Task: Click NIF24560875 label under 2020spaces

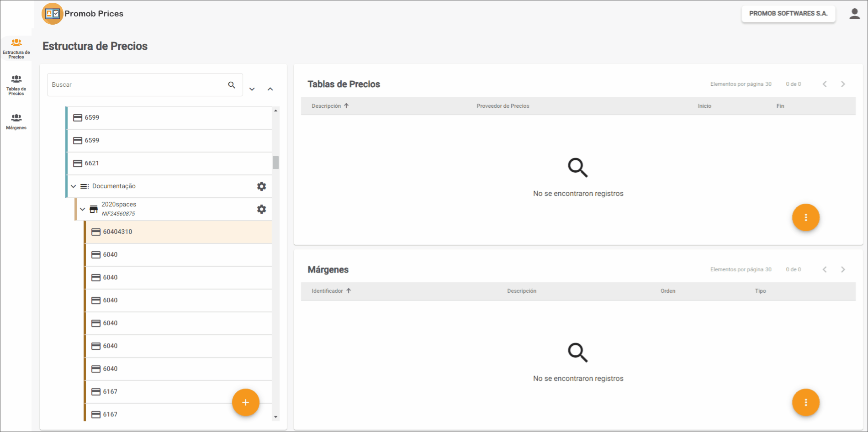Action: point(118,214)
